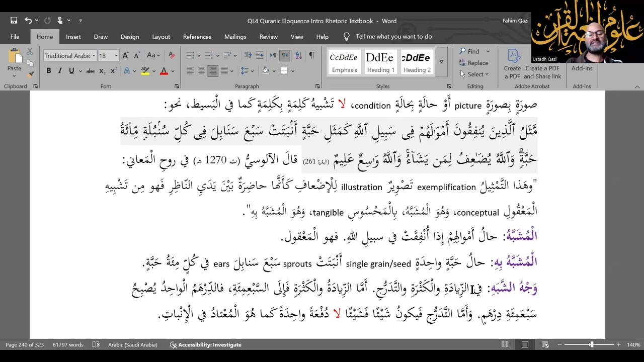Click the Replace button

click(x=473, y=63)
